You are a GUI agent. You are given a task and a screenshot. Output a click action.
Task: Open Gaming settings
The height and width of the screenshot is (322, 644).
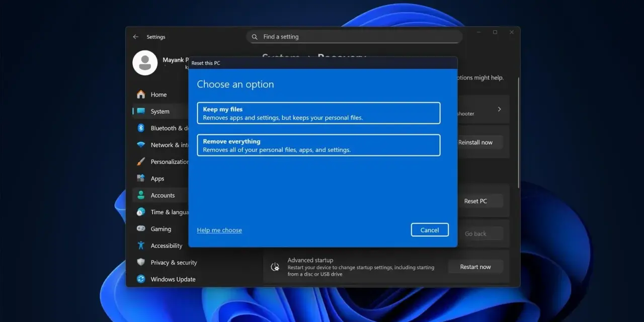point(160,229)
